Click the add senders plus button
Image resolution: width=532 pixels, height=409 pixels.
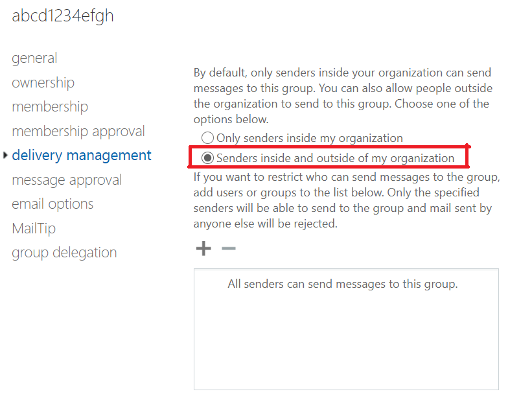pos(203,248)
